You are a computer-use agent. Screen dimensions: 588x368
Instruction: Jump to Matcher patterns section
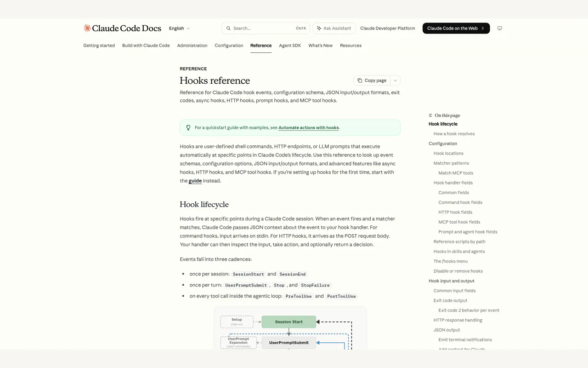(x=451, y=163)
